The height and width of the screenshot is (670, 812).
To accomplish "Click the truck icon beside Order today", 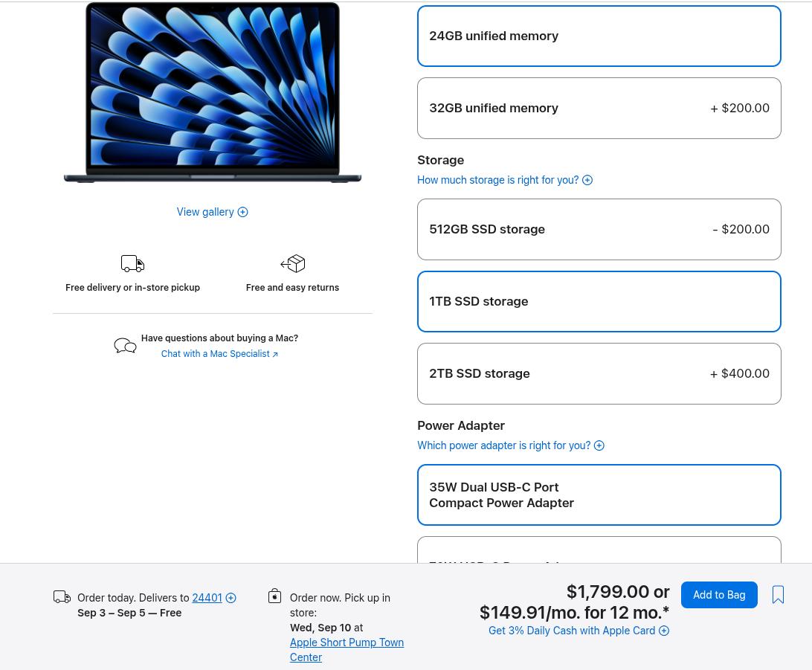I will (x=62, y=597).
